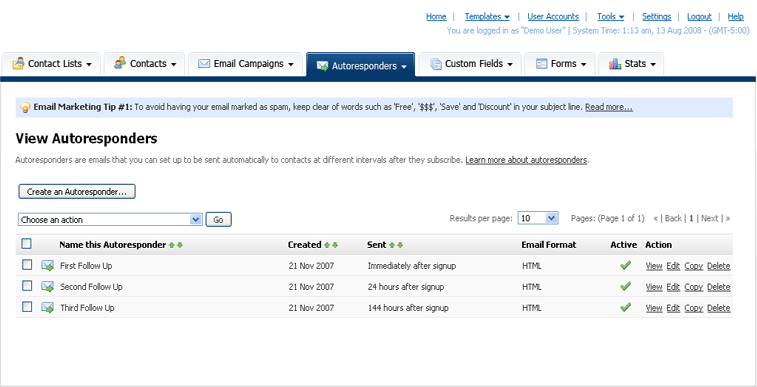Sort by Sent descending arrow
757x387 pixels.
click(400, 245)
